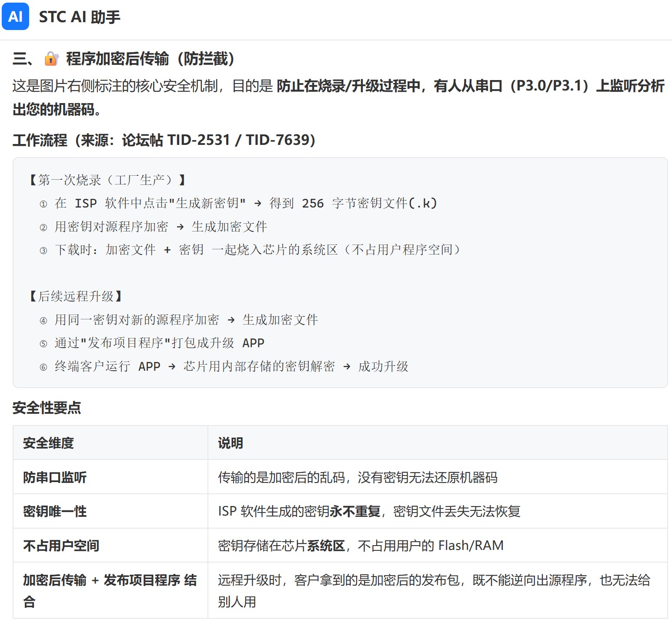Click step ⑤ 通过"发布项目程序"打包成升级 APP

[152, 343]
